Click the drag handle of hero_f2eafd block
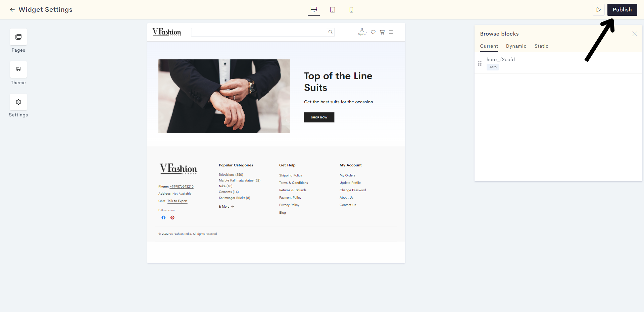The width and height of the screenshot is (644, 312). click(480, 63)
